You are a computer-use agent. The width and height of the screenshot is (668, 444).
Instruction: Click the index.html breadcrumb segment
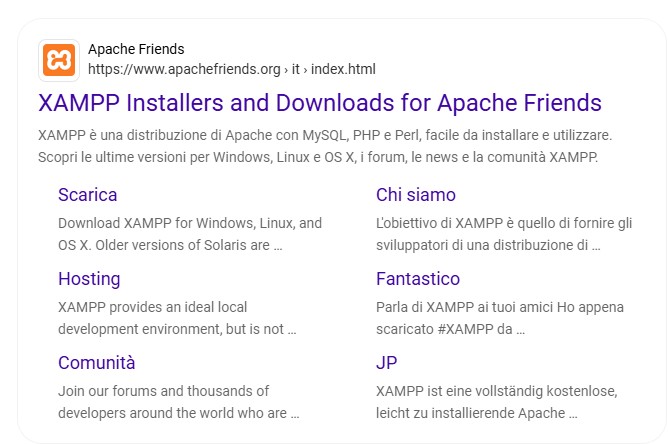point(342,69)
